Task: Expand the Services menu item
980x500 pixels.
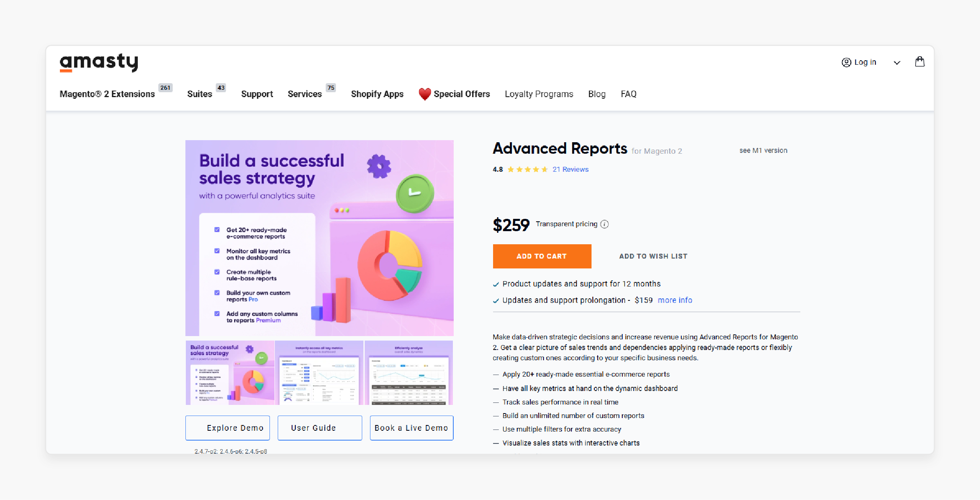Action: click(306, 94)
